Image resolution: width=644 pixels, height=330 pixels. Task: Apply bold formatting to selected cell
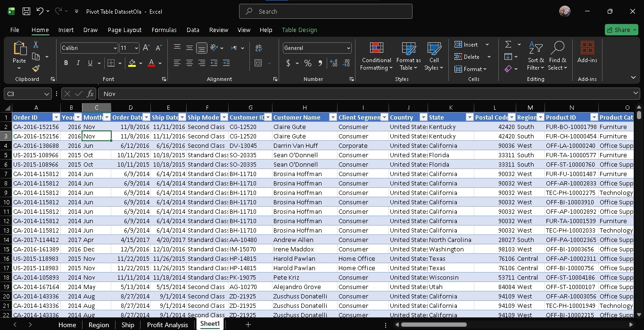pyautogui.click(x=66, y=63)
